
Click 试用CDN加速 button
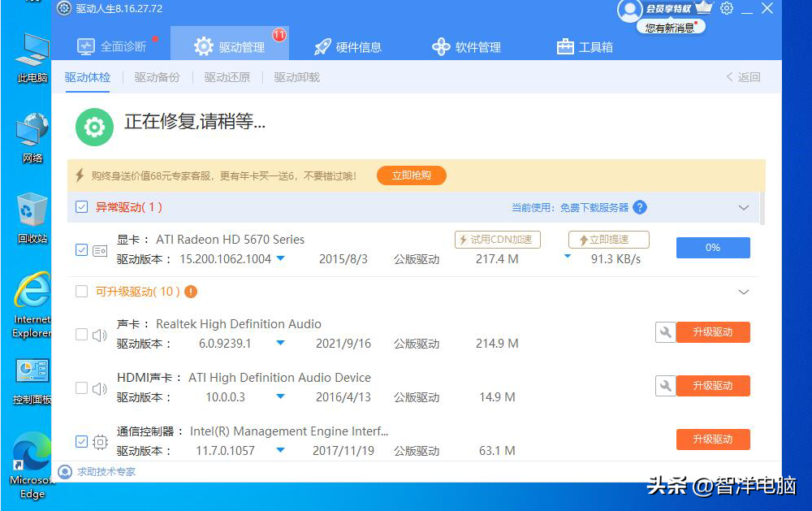pos(498,240)
